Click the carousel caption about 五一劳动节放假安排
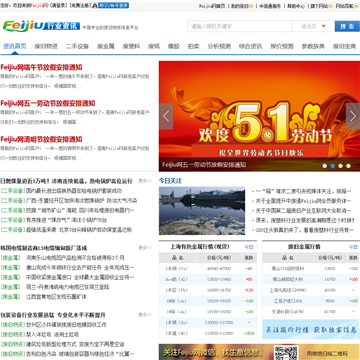360x360 pixels. (204, 165)
